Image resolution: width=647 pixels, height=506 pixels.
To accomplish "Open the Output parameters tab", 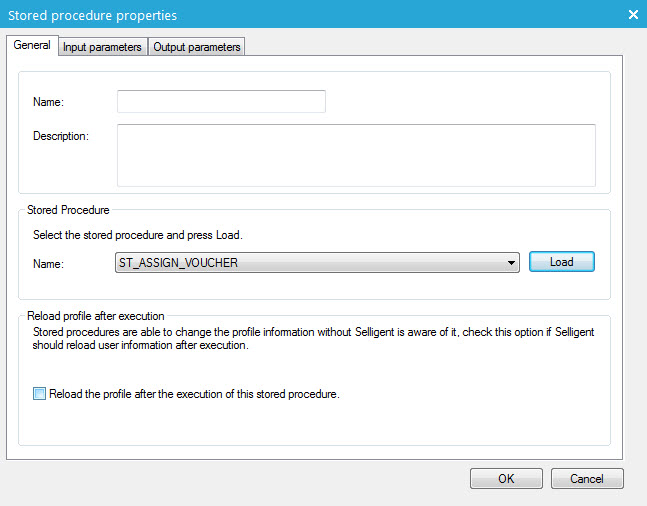I will click(196, 47).
